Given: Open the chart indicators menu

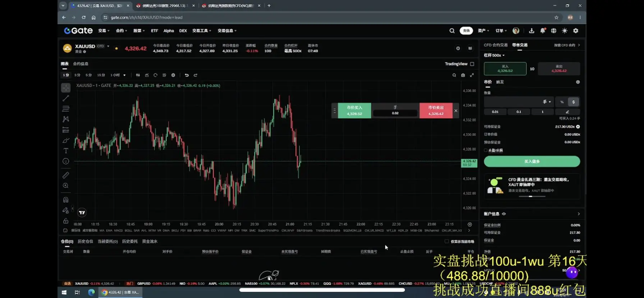Looking at the screenshot, I should tap(147, 75).
